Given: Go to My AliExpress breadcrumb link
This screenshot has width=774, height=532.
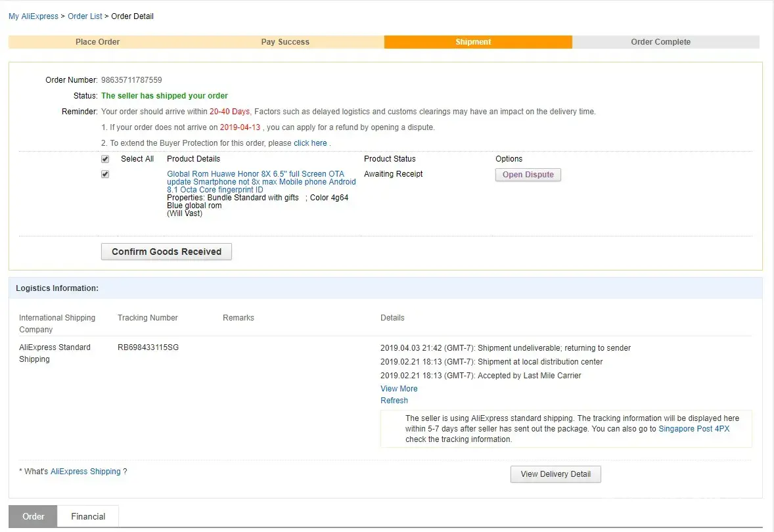Looking at the screenshot, I should point(33,16).
